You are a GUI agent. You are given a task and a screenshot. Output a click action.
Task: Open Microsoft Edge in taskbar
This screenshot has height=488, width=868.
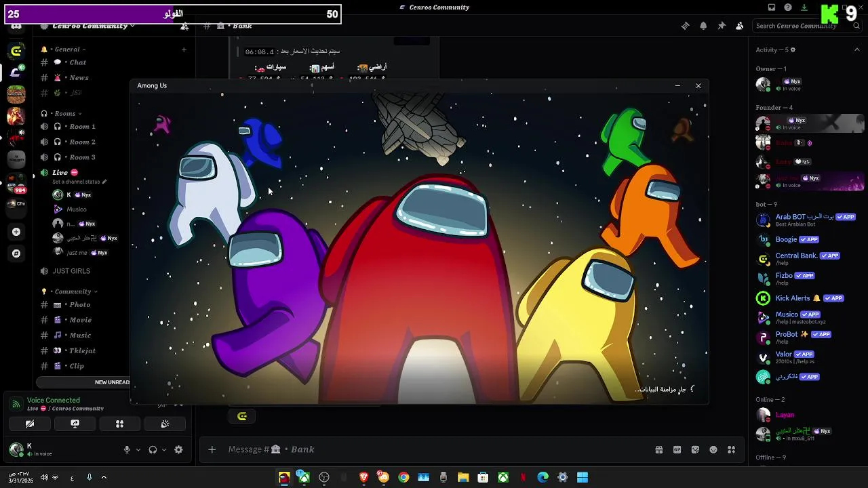click(542, 477)
